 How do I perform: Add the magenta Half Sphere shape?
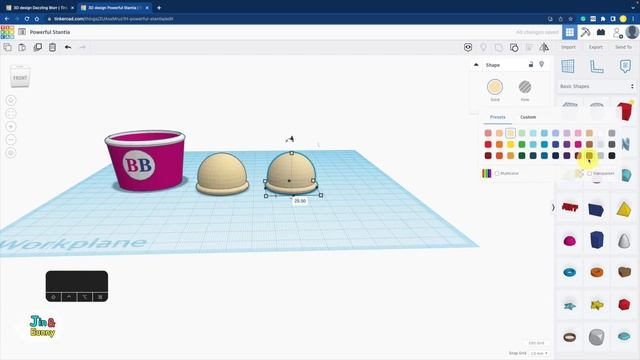coord(569,241)
